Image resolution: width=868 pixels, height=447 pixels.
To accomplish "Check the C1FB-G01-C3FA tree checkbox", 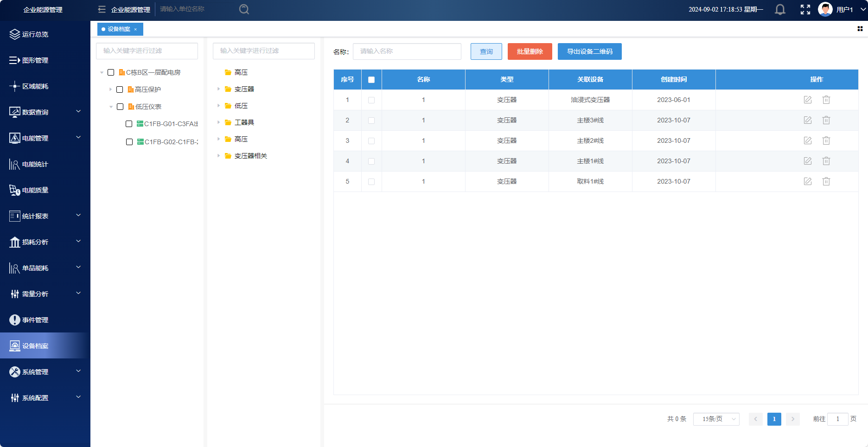I will pos(129,124).
